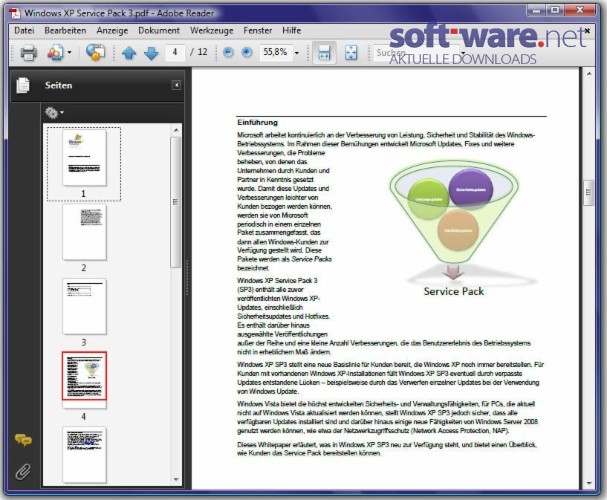The width and height of the screenshot is (607, 500).
Task: Click the page number field showing 4
Action: point(175,52)
